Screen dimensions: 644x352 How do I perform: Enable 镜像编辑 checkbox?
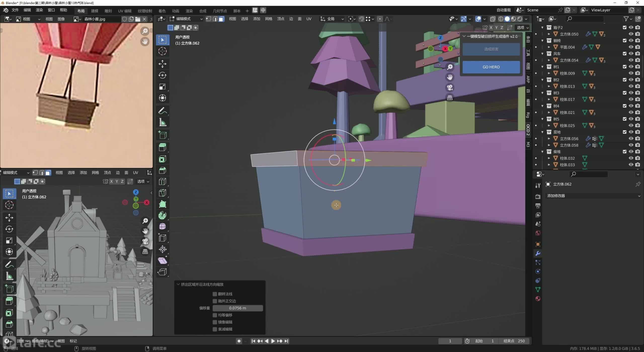click(x=215, y=322)
